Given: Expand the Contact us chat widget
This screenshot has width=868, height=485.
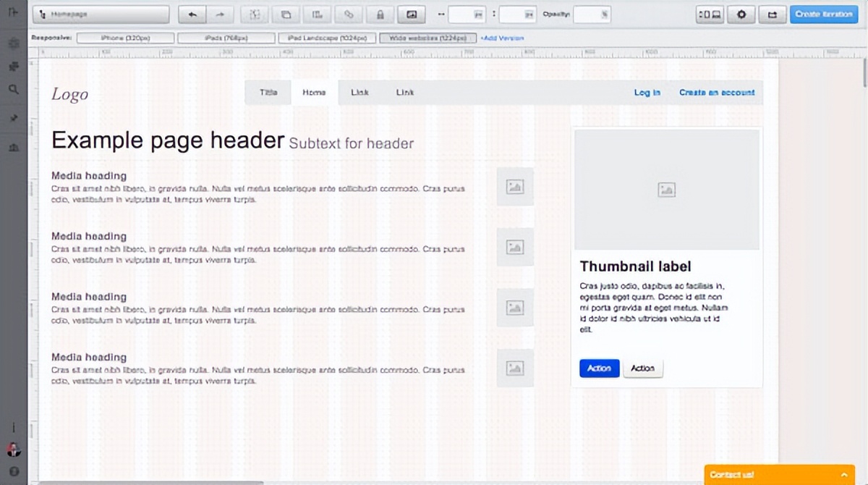Looking at the screenshot, I should [779, 474].
